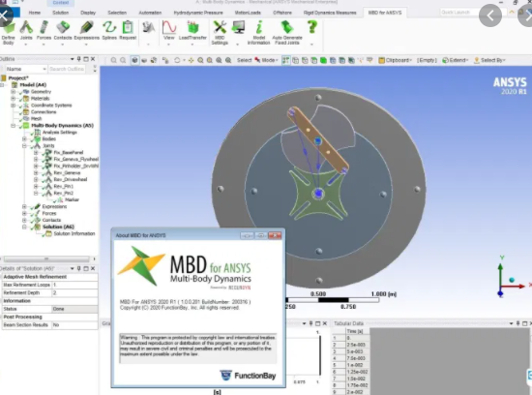
Task: Open the Joints ribbon dropdown arrow
Action: [26, 45]
